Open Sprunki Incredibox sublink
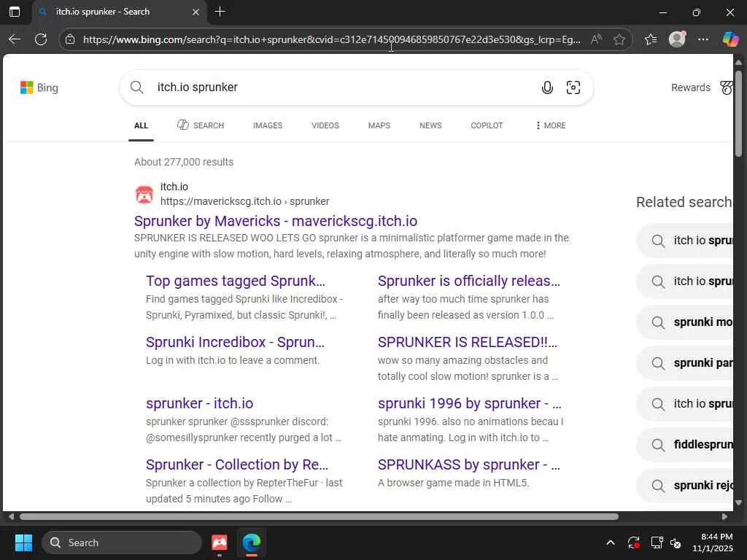The height and width of the screenshot is (560, 747). click(235, 343)
